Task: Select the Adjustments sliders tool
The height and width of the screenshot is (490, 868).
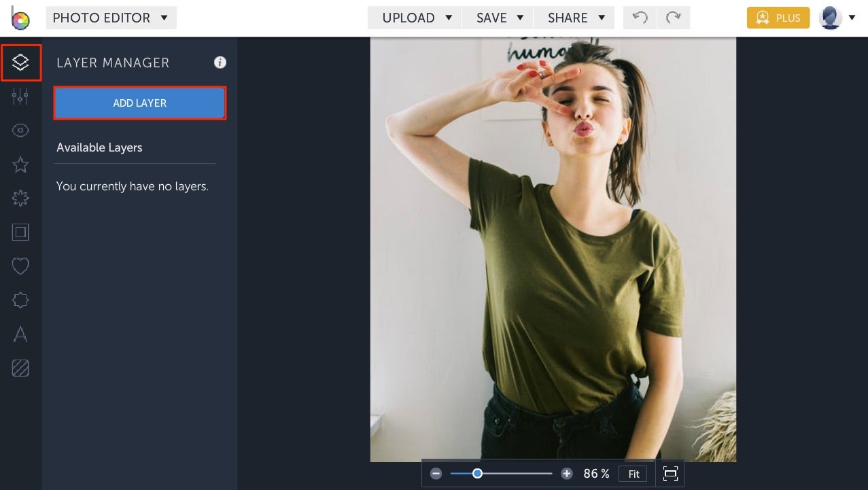Action: (x=20, y=96)
